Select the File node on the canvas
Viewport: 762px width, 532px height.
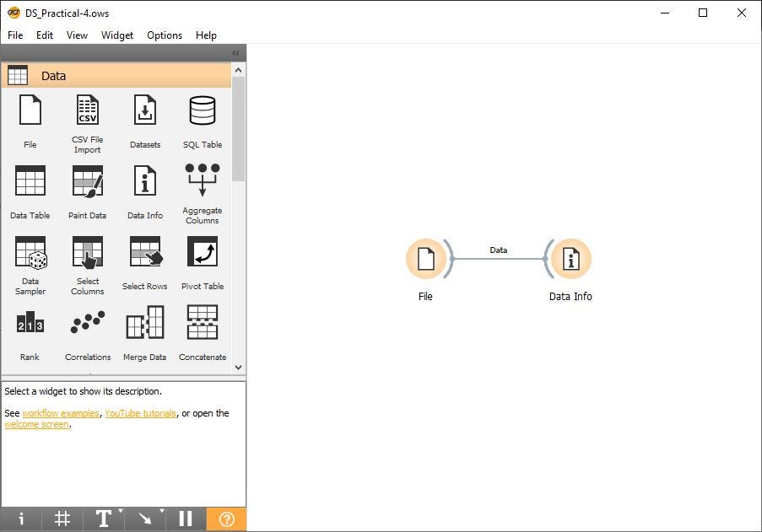coord(425,259)
